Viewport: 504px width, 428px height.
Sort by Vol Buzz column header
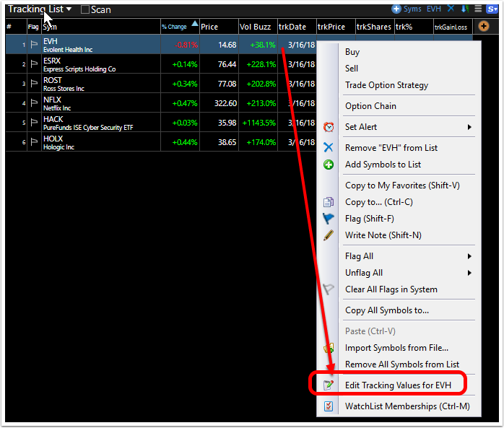[x=258, y=27]
